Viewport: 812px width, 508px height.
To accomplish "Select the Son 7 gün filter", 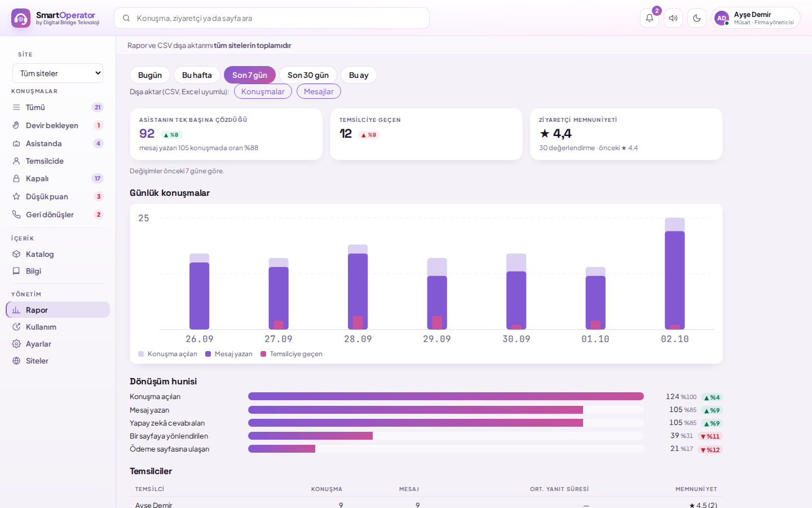I will pos(250,75).
